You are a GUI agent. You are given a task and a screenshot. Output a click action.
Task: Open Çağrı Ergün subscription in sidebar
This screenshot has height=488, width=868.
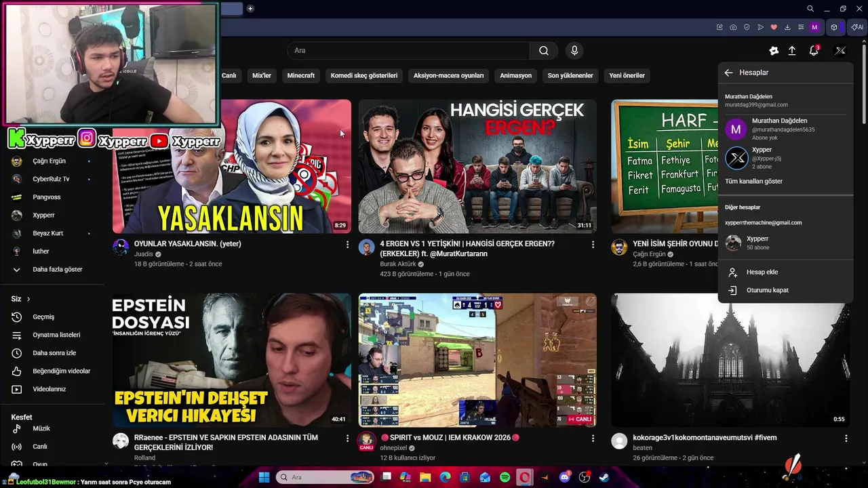pos(49,161)
